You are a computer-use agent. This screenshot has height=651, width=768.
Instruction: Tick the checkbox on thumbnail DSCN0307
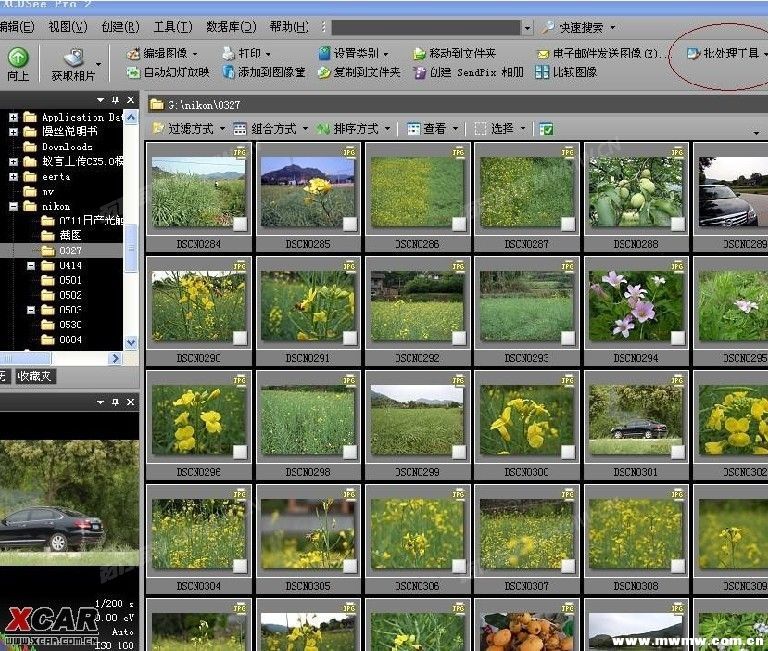tap(568, 566)
